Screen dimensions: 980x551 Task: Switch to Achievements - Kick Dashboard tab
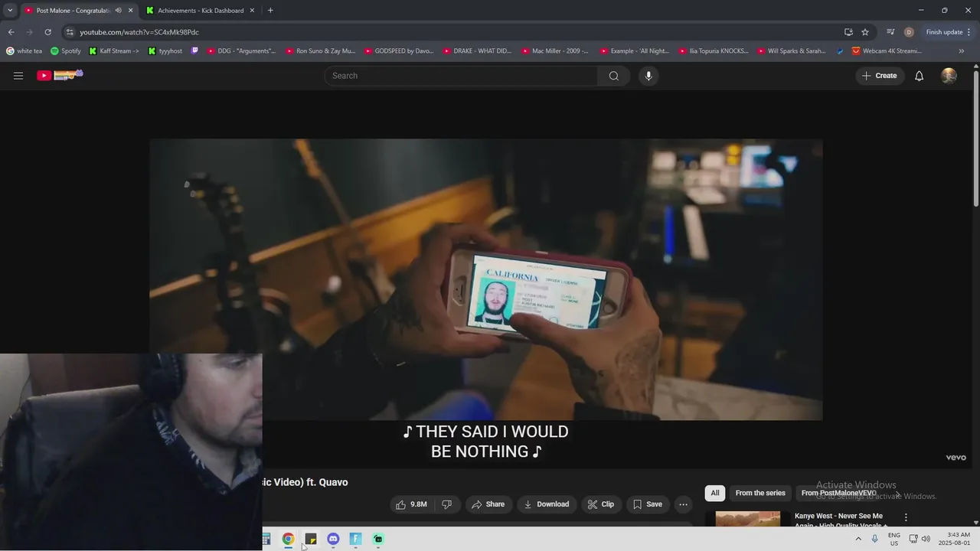pyautogui.click(x=200, y=11)
